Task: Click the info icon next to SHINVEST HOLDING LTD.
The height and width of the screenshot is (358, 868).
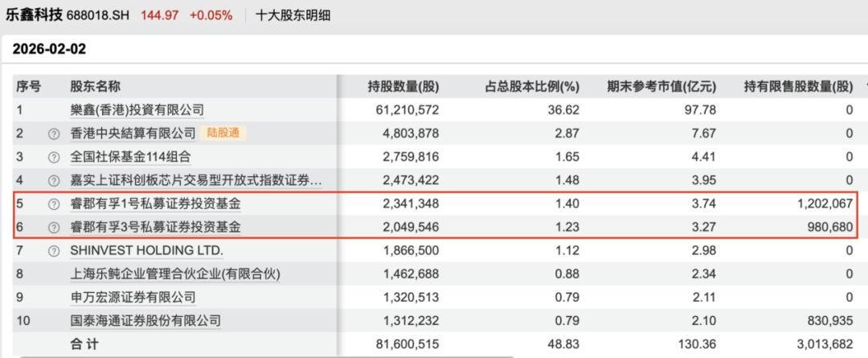Action: [x=54, y=251]
